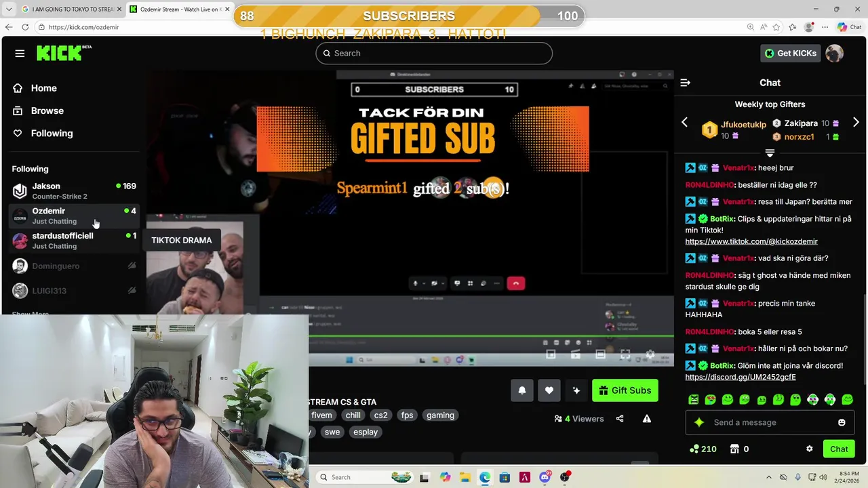This screenshot has height=488, width=868.
Task: Collapse the chat panel
Action: (686, 83)
